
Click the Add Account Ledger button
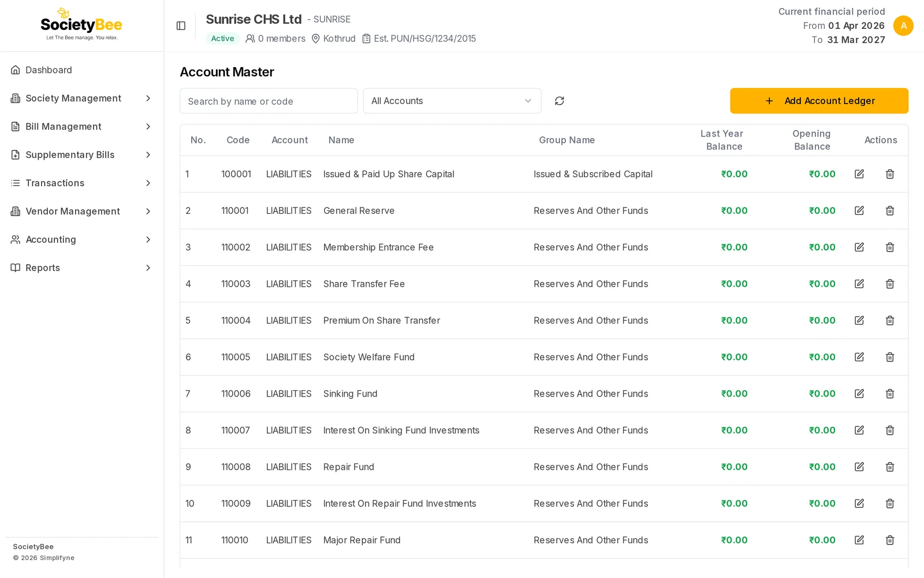pos(819,101)
